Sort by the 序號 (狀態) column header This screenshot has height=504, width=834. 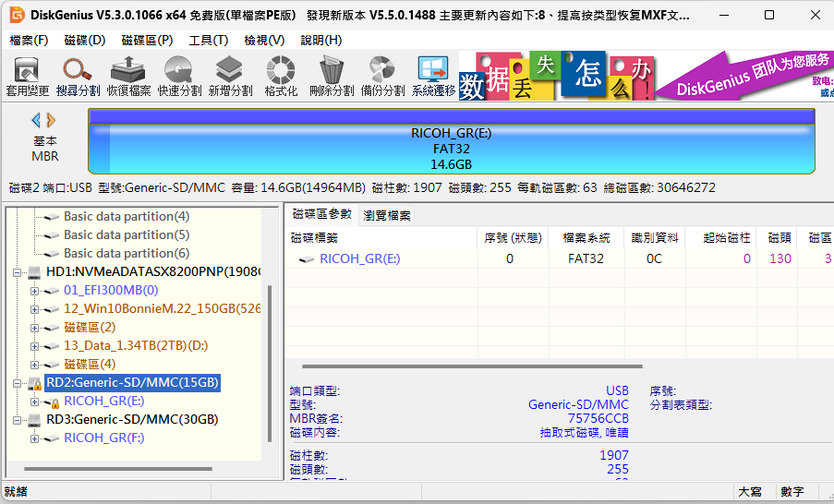pos(513,238)
